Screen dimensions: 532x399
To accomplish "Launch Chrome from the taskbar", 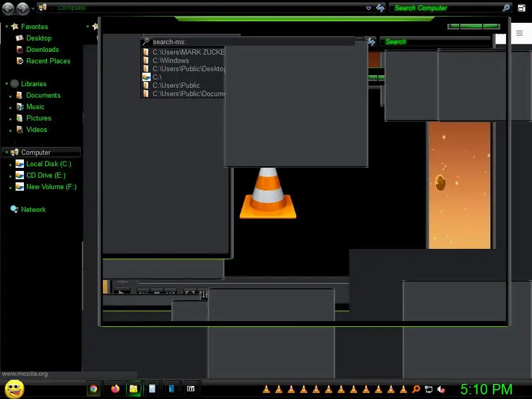I will point(94,389).
